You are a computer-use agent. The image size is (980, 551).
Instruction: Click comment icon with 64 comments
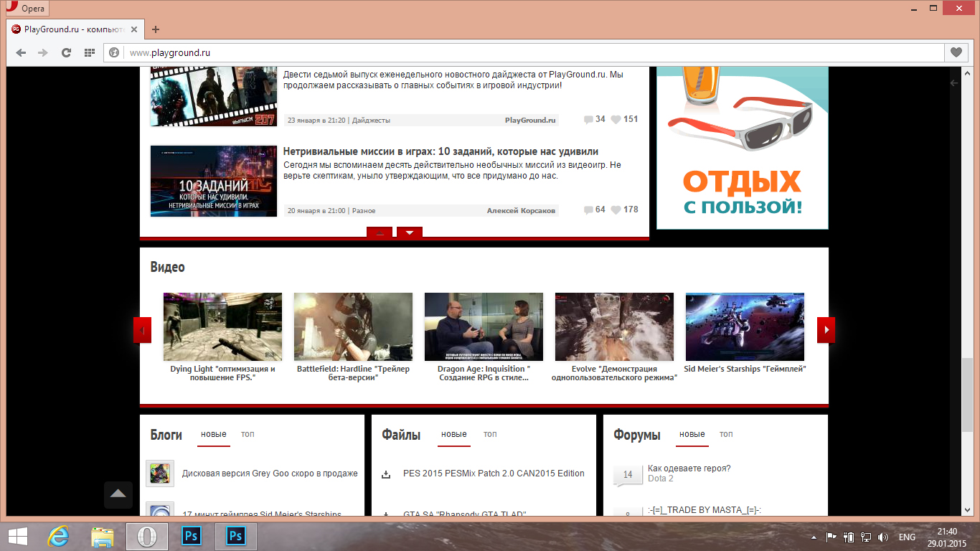tap(588, 210)
